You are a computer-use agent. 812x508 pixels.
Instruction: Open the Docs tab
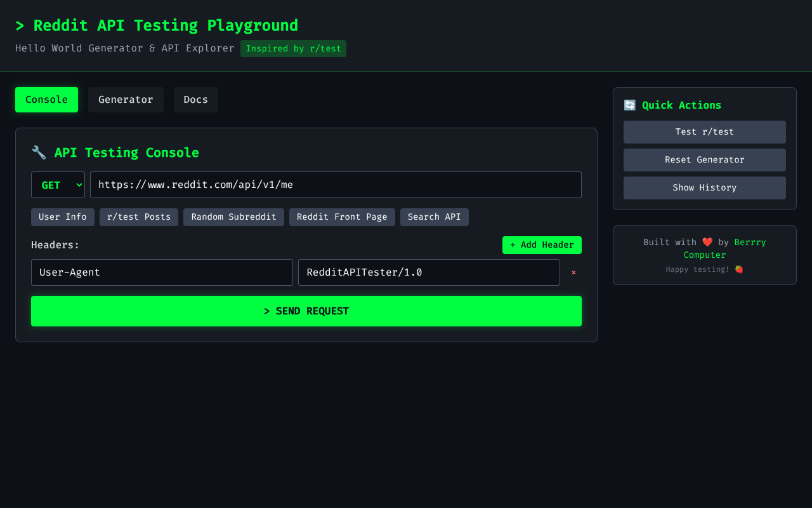coord(195,100)
